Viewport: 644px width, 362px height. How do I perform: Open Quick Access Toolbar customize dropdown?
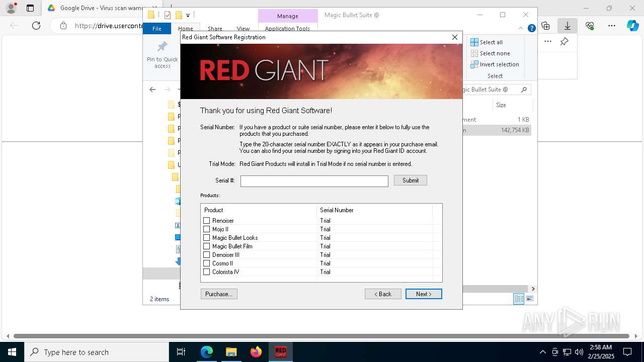188,16
